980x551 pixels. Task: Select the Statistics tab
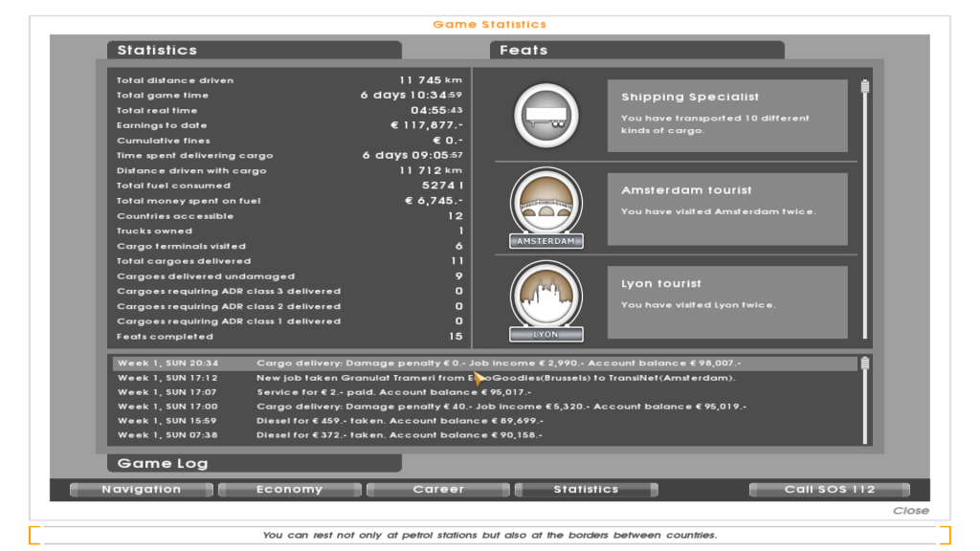[587, 490]
